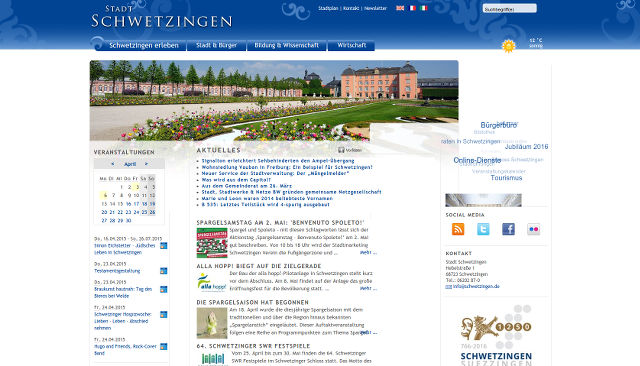
Task: Switch language via the French flag
Action: (x=412, y=8)
